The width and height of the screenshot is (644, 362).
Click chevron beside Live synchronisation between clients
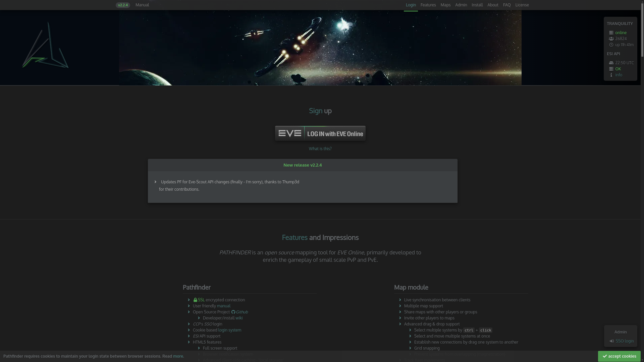point(400,300)
